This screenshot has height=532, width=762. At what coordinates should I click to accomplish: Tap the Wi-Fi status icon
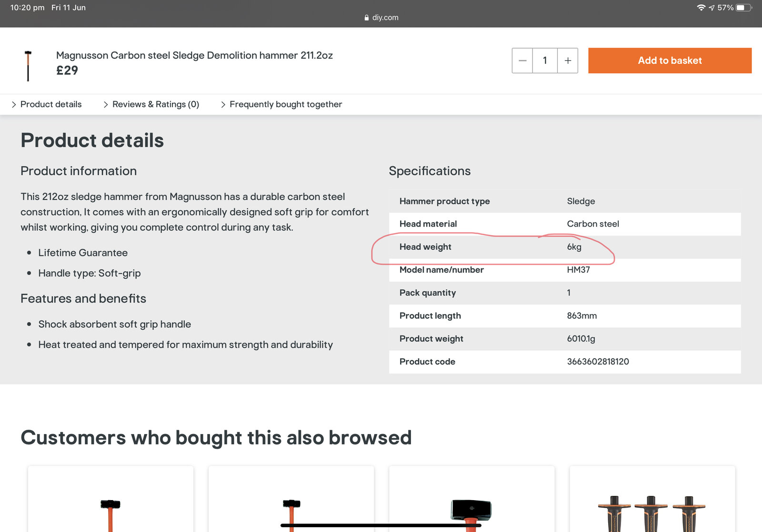pos(701,8)
